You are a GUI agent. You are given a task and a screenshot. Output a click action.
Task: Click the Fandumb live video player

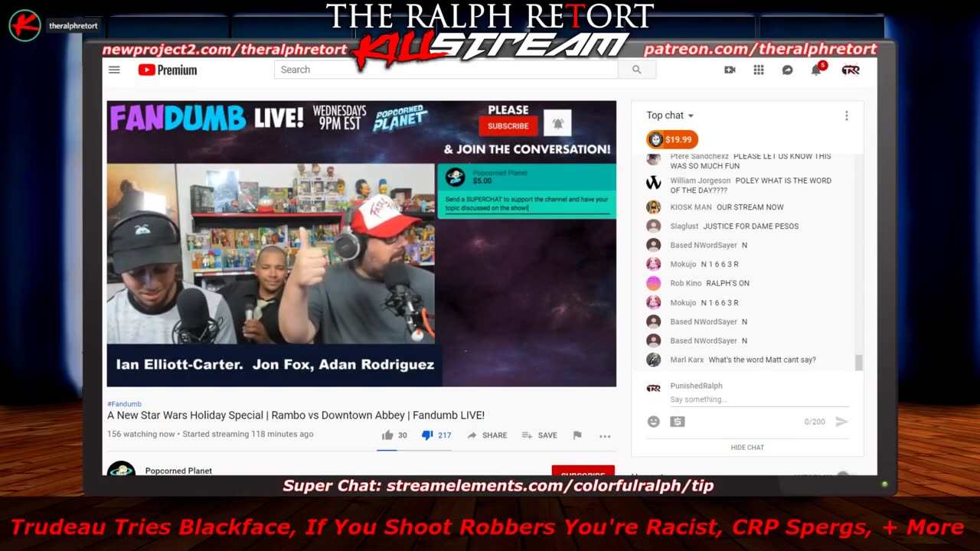point(361,243)
